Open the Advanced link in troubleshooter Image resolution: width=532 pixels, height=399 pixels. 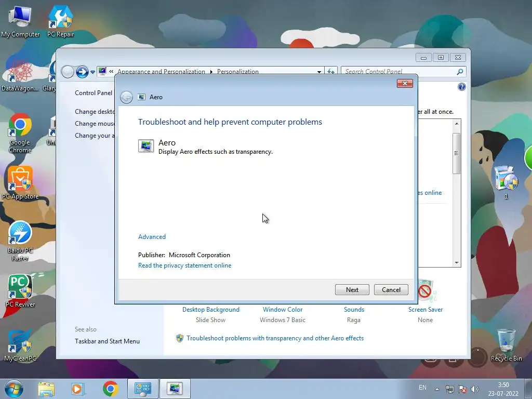152,237
